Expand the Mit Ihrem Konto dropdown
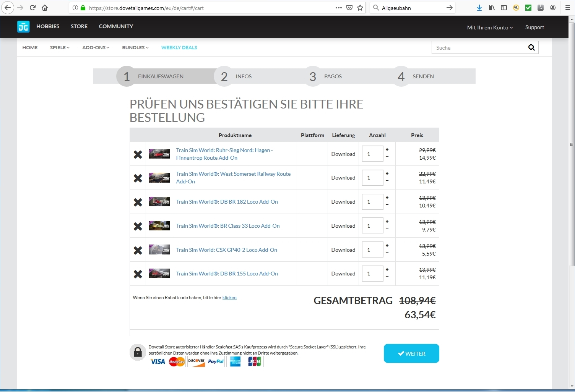 click(490, 27)
